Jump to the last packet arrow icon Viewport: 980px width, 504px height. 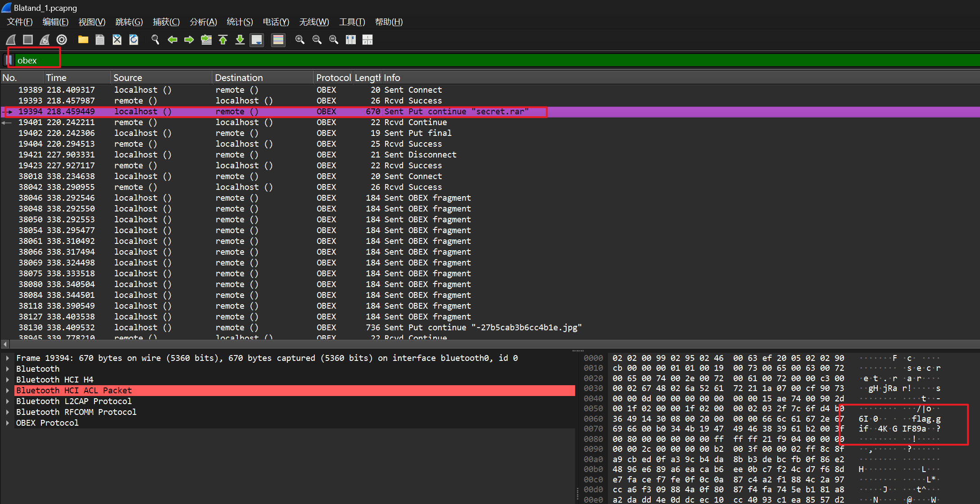point(240,40)
